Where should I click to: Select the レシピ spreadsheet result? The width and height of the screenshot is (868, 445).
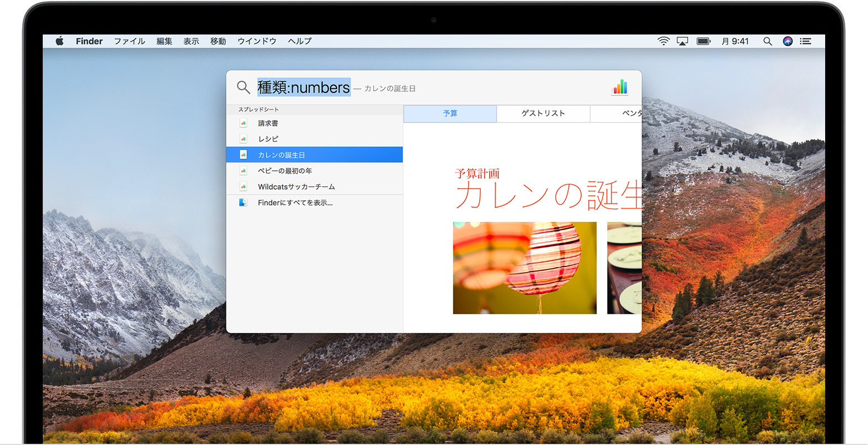314,139
